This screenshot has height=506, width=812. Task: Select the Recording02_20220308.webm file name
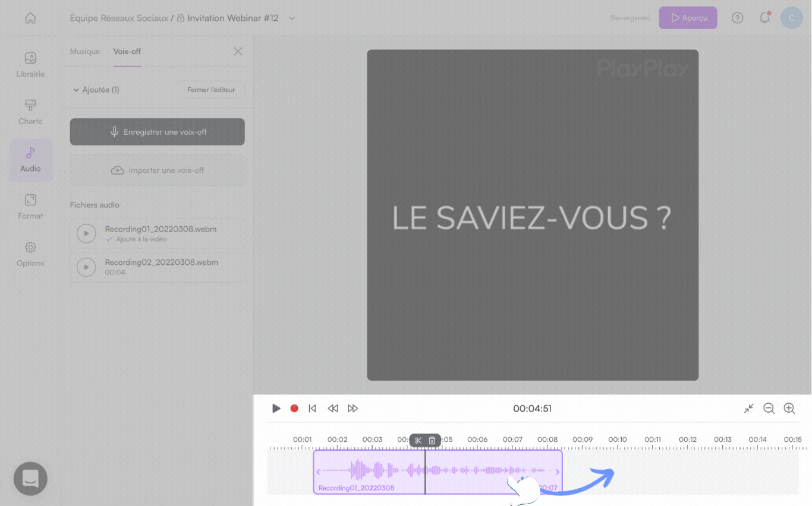coord(162,263)
